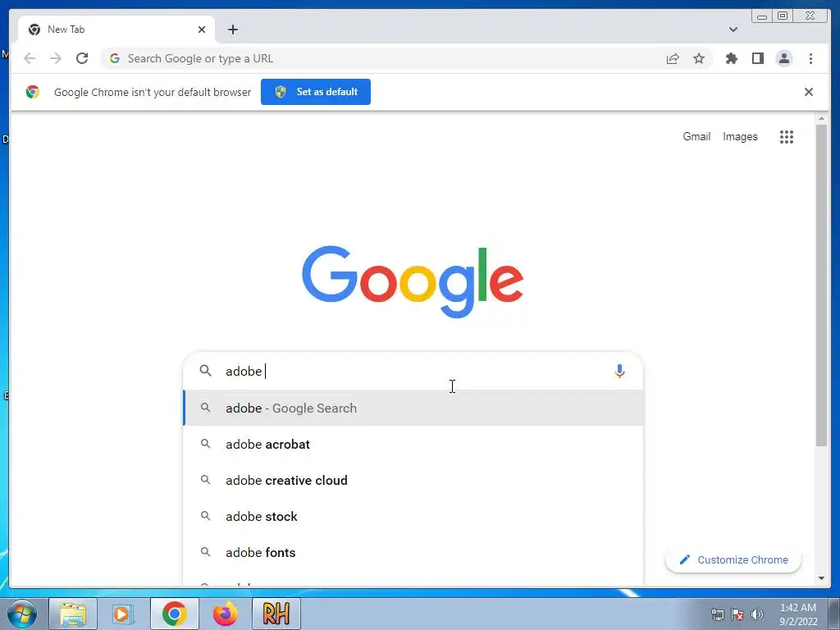
Task: Open Chrome's three-dot menu
Action: pos(810,58)
